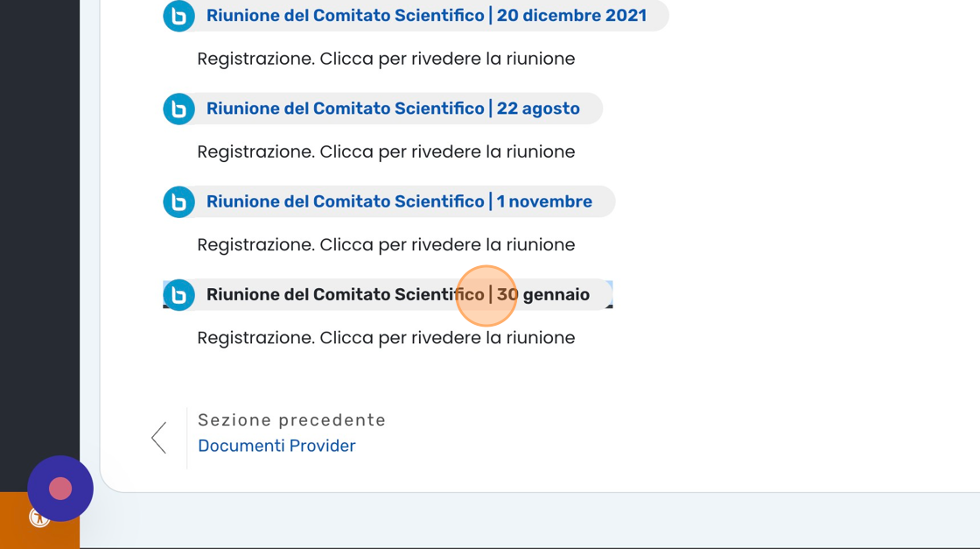Viewport: 980px width, 549px height.
Task: Click BigBlueButton icon beside 22 agosto meeting
Action: click(178, 109)
